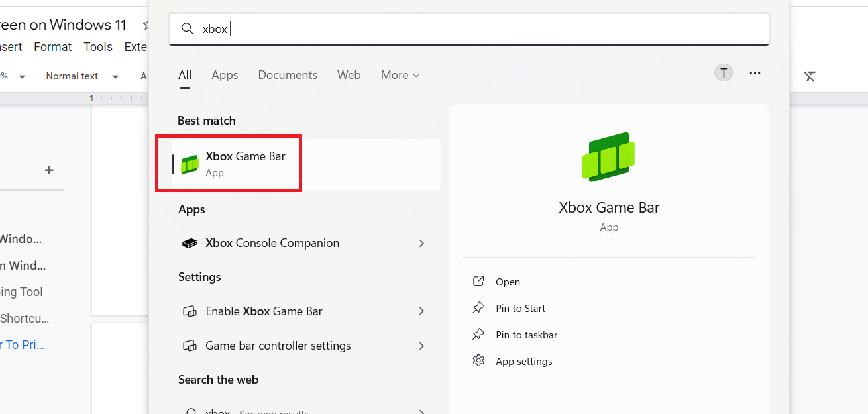This screenshot has height=414, width=868.
Task: Click the Docs outline link starting 'r To Pri...'
Action: click(23, 345)
